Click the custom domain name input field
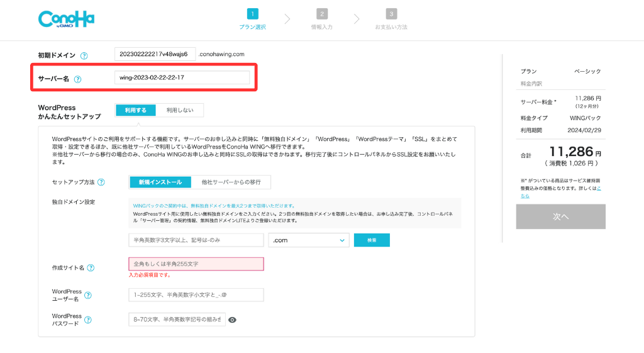Image resolution: width=644 pixels, height=353 pixels. [x=196, y=240]
